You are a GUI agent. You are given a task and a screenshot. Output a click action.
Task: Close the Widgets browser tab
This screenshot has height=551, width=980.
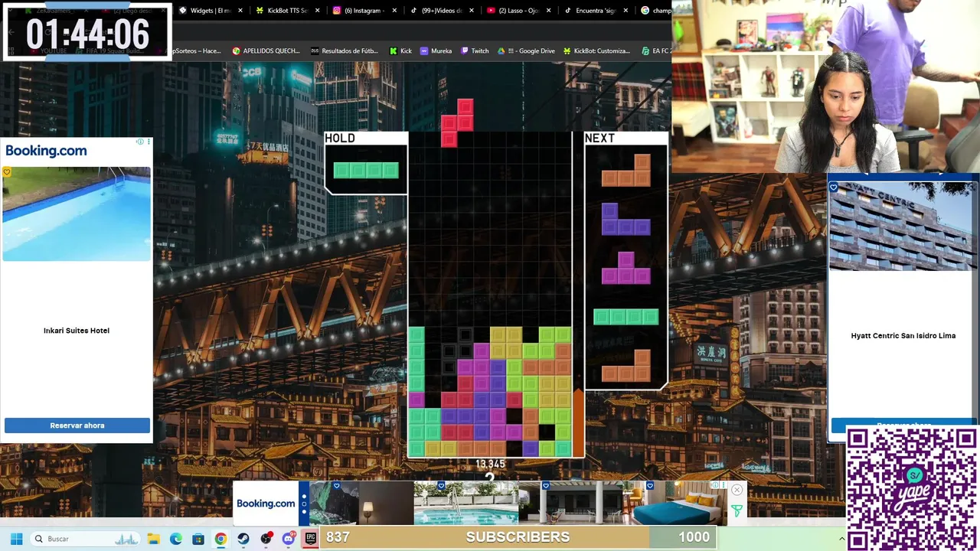(x=240, y=11)
